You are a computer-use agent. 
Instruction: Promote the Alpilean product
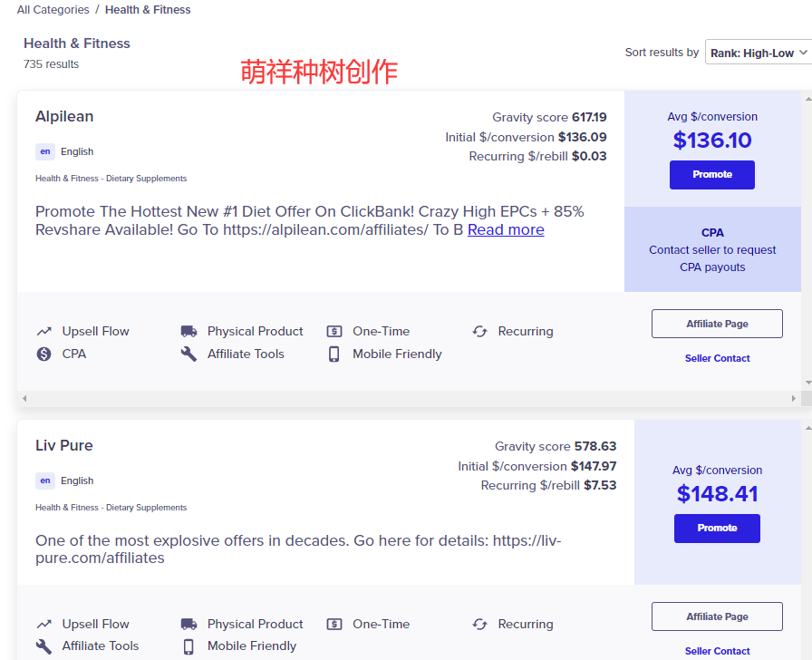(x=712, y=175)
